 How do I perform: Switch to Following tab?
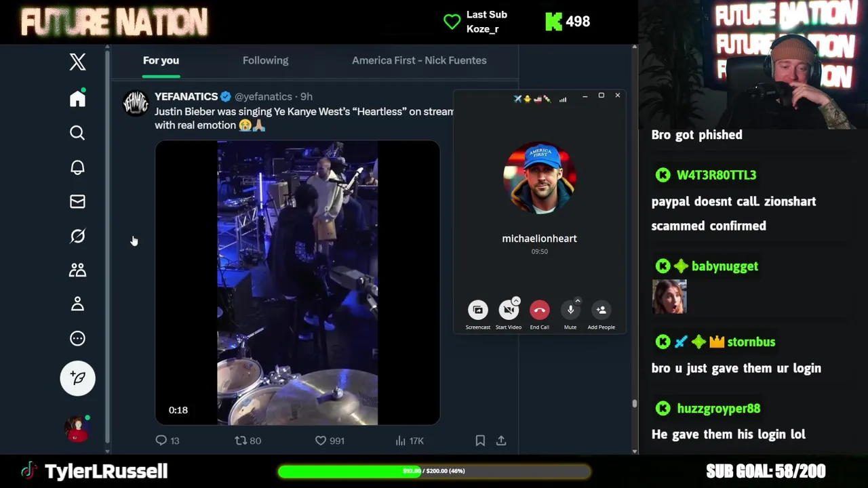265,60
